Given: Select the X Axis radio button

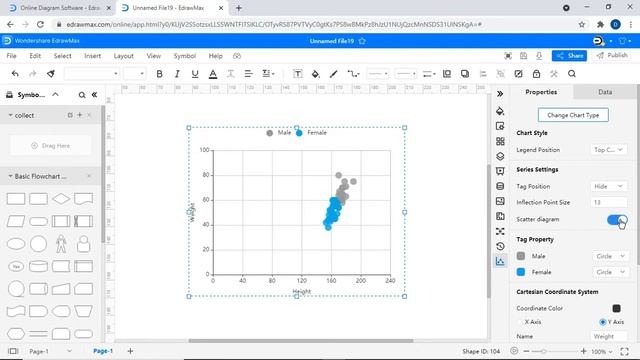Looking at the screenshot, I should click(520, 322).
